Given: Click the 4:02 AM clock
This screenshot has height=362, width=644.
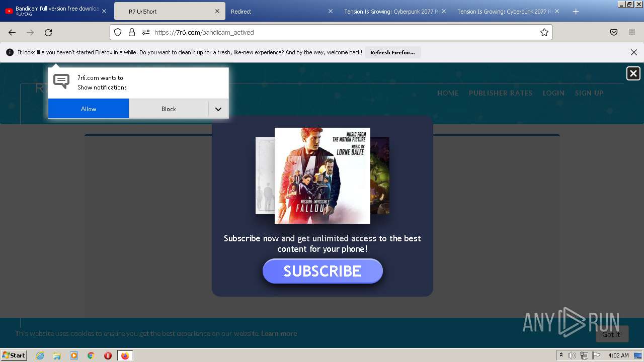Looking at the screenshot, I should [618, 355].
